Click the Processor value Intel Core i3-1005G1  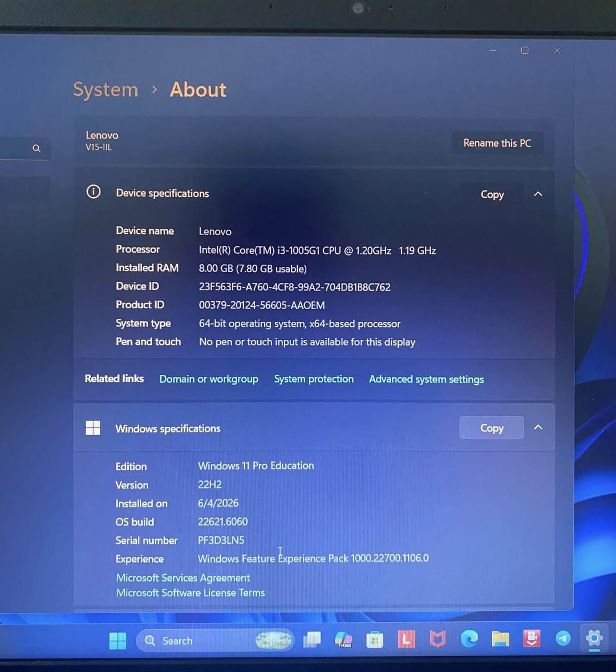coord(318,250)
